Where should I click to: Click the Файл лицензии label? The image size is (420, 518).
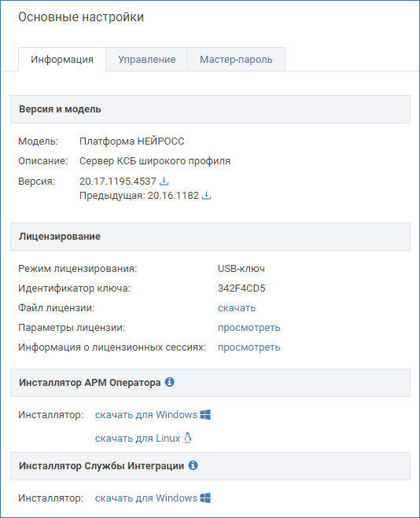(56, 308)
